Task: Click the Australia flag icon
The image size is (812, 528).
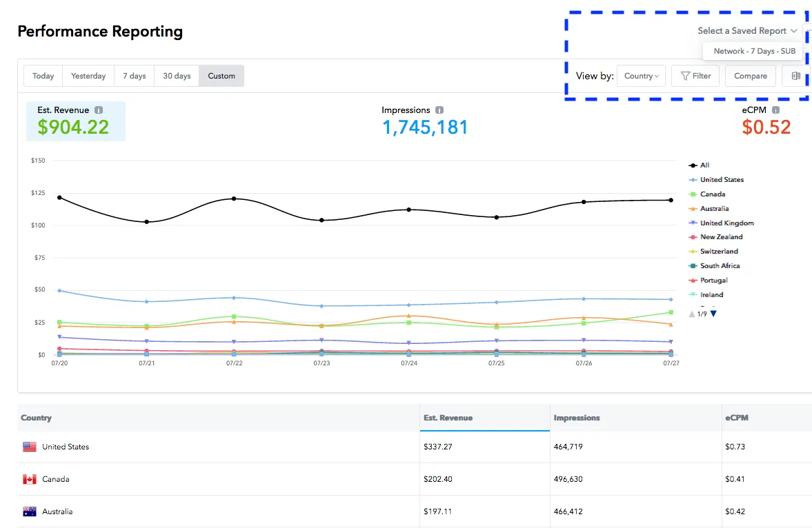Action: pos(30,511)
